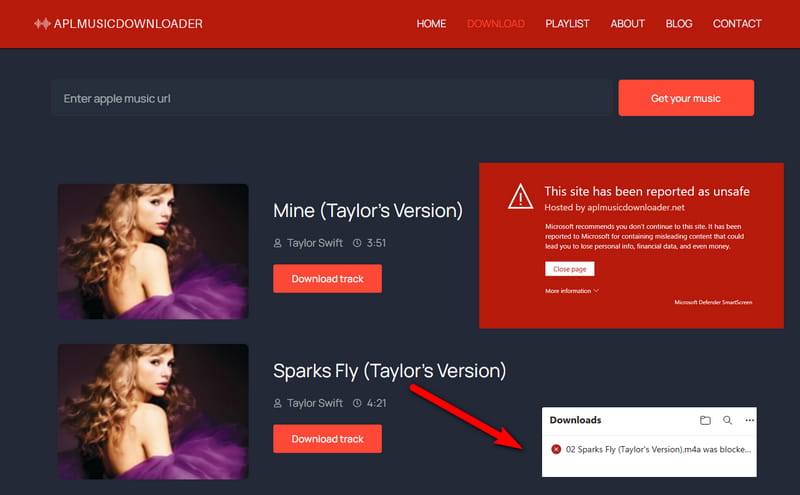Download track for Sparks Fly (Taylor's Version)
This screenshot has height=495, width=800.
pyautogui.click(x=328, y=439)
